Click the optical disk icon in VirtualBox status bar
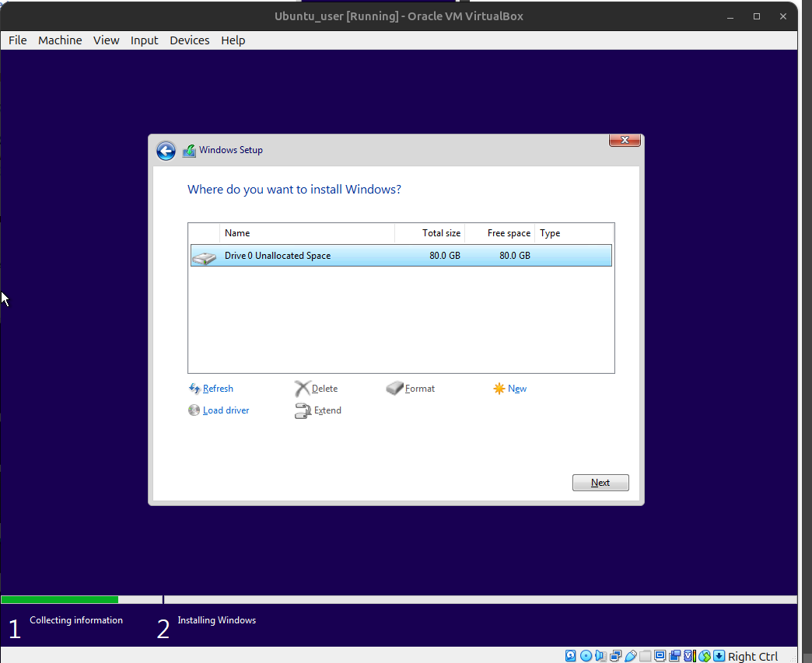 (x=586, y=656)
